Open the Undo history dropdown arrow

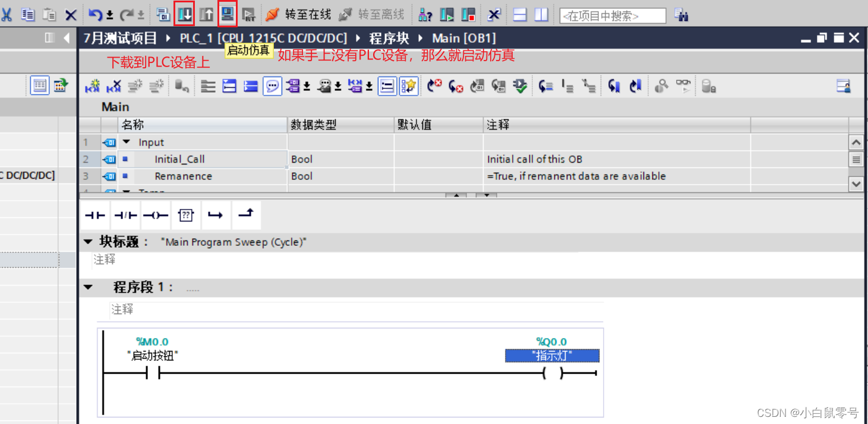pos(110,15)
